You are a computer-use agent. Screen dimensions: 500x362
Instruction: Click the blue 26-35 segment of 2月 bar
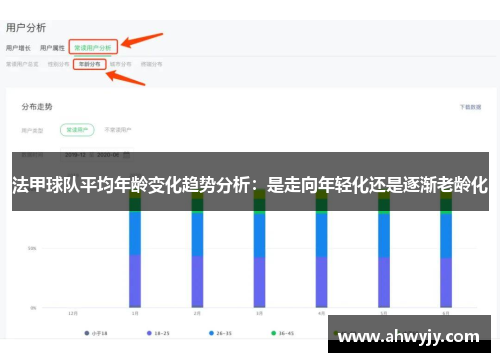pyautogui.click(x=197, y=234)
